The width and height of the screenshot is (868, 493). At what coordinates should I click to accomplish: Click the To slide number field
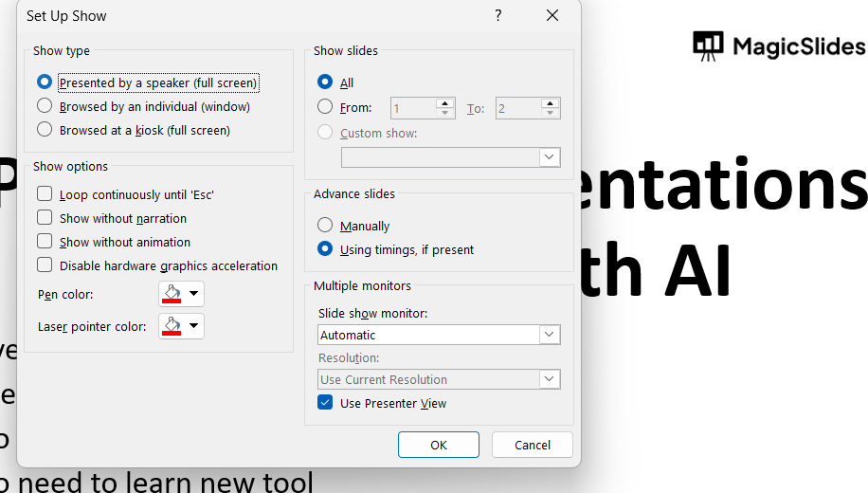click(x=517, y=108)
